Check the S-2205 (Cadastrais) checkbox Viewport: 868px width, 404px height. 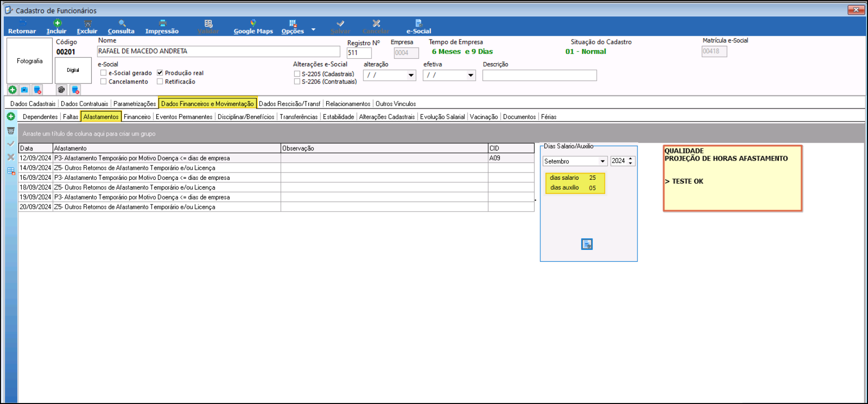coord(297,74)
